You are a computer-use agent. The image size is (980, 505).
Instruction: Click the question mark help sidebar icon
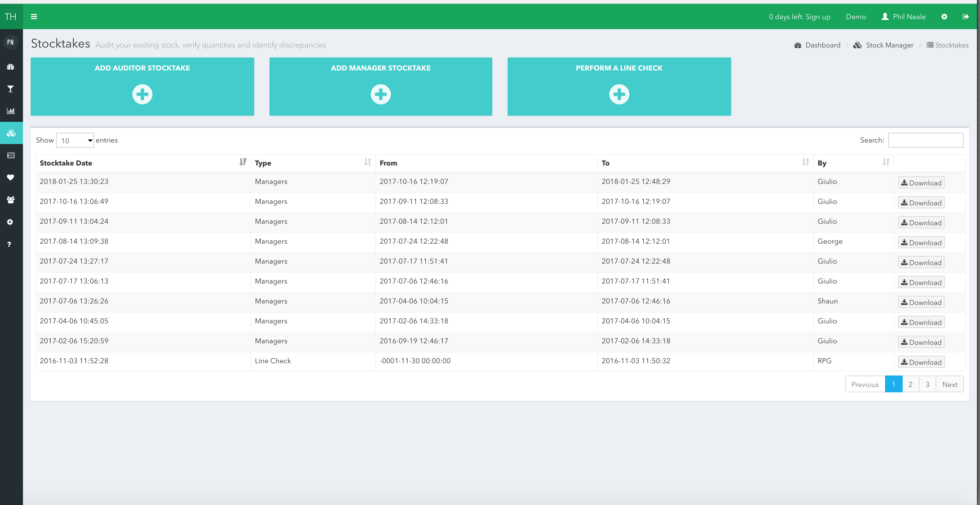click(x=9, y=244)
